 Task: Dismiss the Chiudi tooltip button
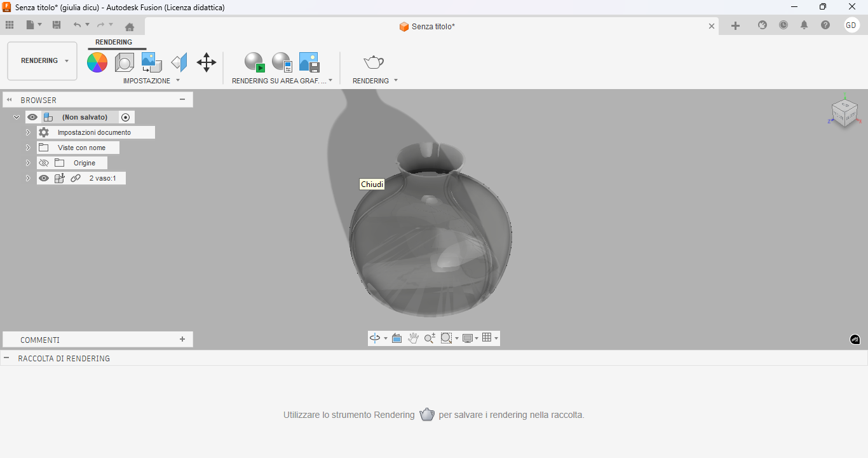pos(372,184)
